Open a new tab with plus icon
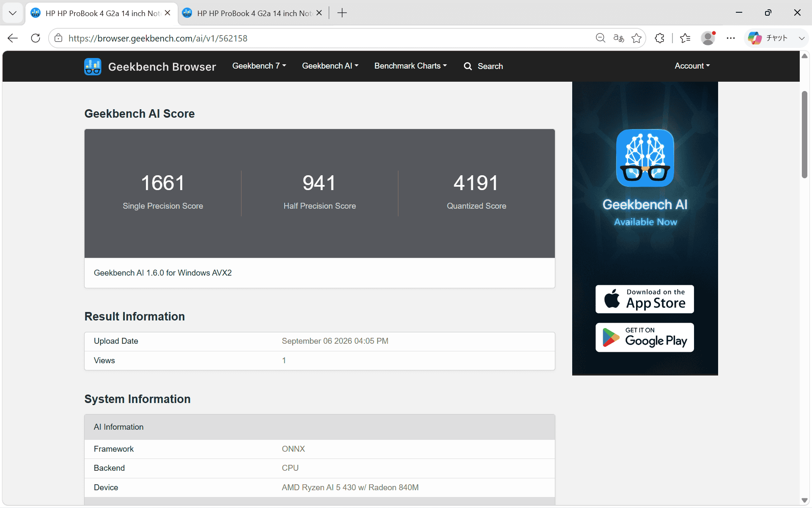 point(342,13)
